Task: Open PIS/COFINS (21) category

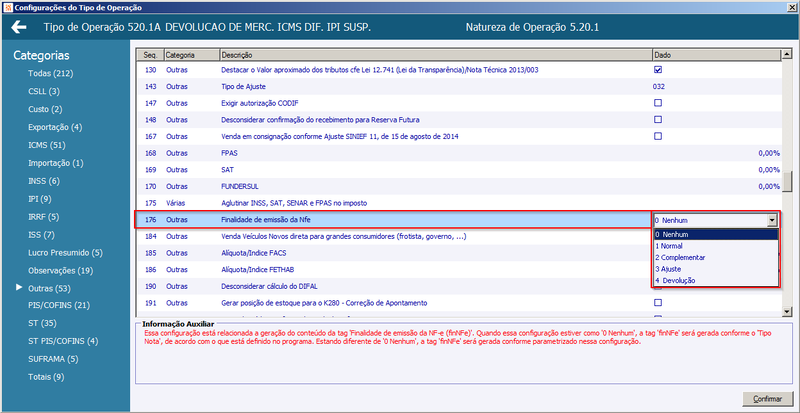Action: (59, 305)
